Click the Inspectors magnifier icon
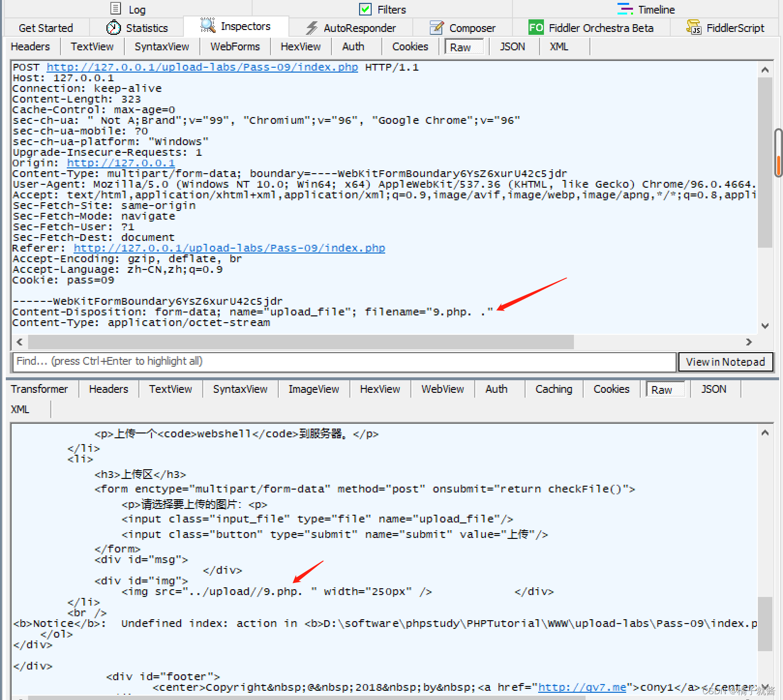Screen dimensions: 783x700 pyautogui.click(x=208, y=25)
